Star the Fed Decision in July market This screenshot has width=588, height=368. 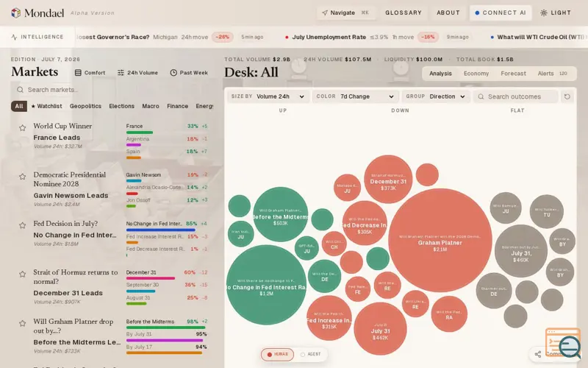(x=23, y=225)
